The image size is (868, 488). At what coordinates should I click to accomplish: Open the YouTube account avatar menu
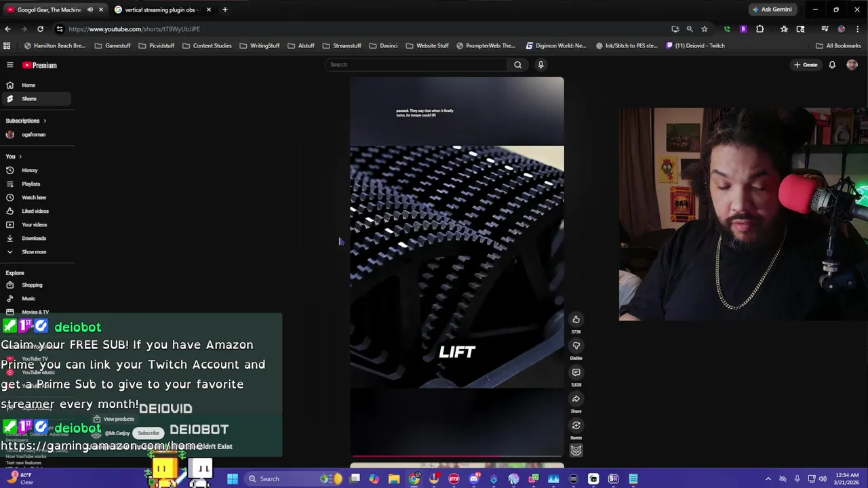852,65
